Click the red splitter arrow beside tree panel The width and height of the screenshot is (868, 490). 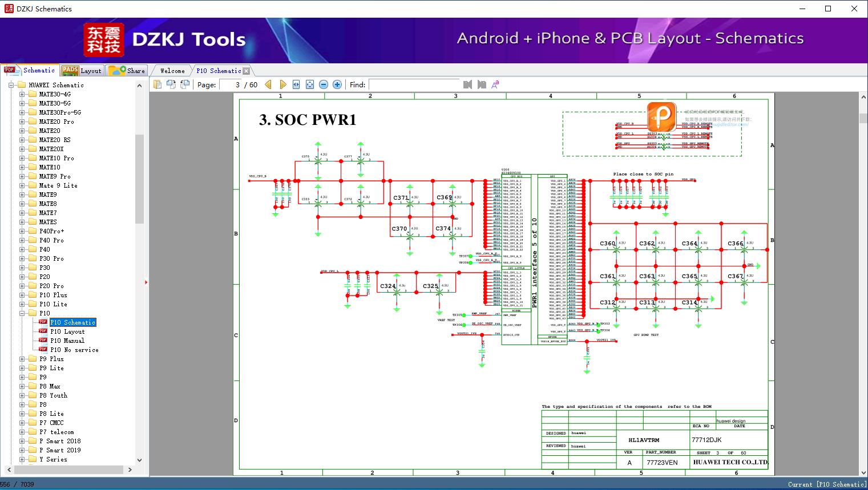(146, 282)
